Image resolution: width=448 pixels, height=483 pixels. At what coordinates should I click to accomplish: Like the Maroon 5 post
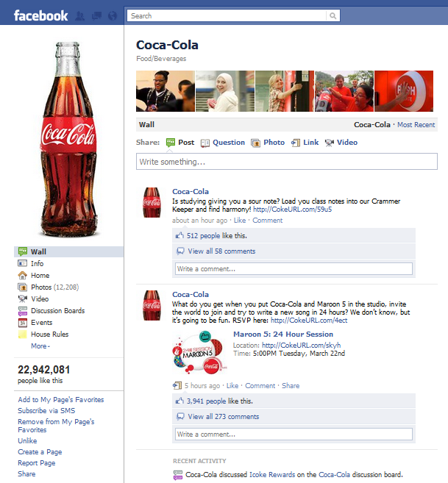coord(232,386)
